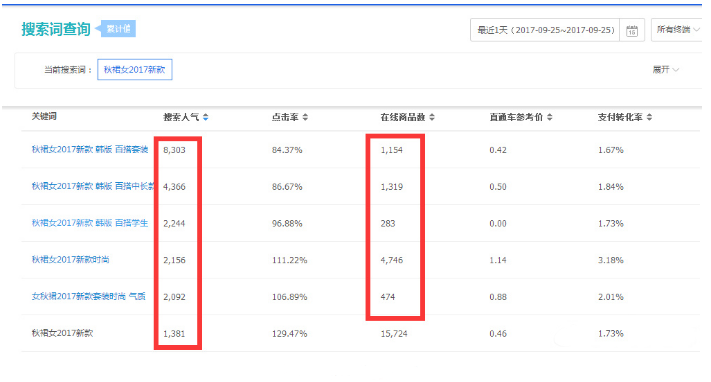The width and height of the screenshot is (711, 382).
Task: Sort by 支付转化率 column arrows
Action: [649, 117]
